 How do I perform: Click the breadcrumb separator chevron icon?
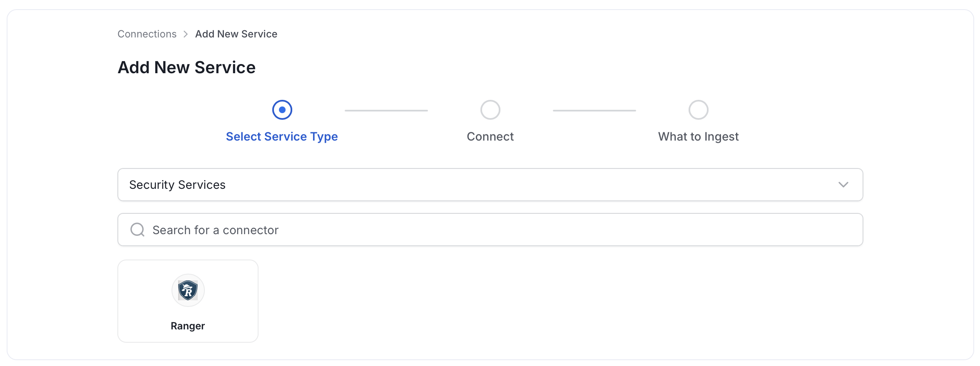[186, 34]
